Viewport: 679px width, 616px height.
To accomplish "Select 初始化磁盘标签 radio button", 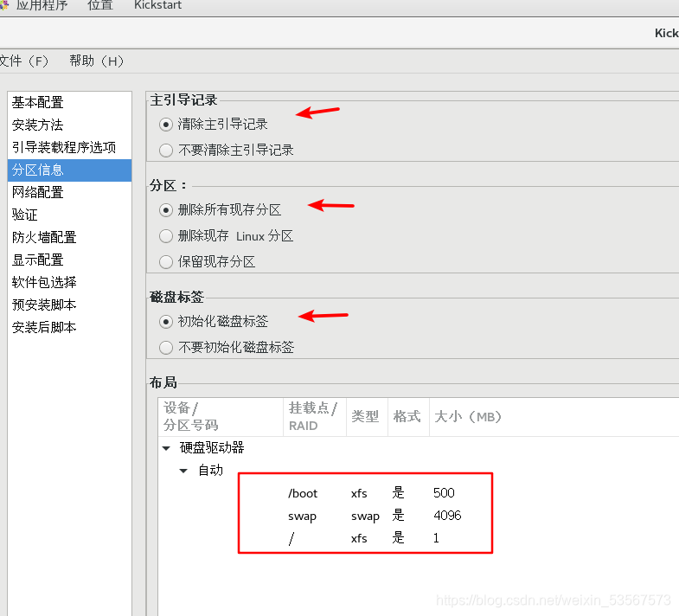I will tap(166, 322).
